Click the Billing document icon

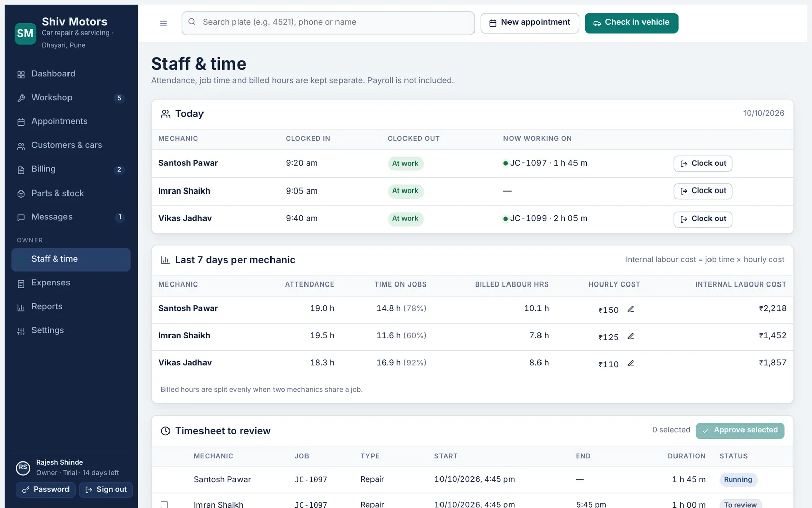coord(21,170)
